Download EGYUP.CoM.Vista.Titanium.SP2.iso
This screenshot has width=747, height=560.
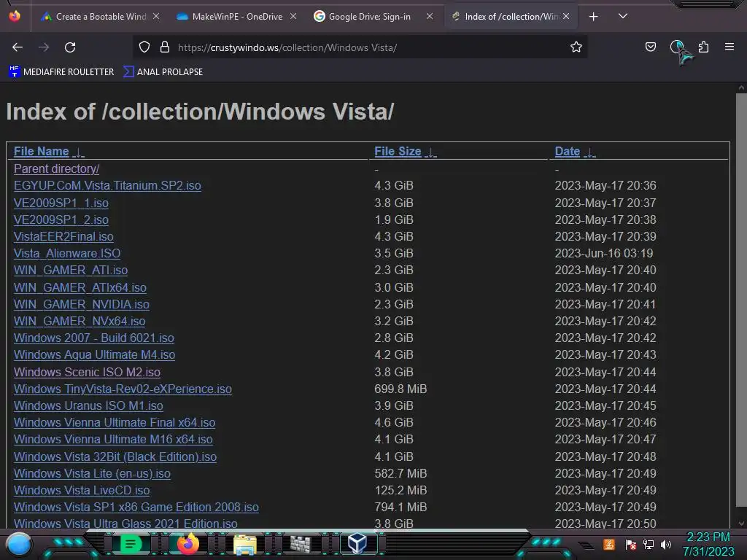[x=107, y=186]
